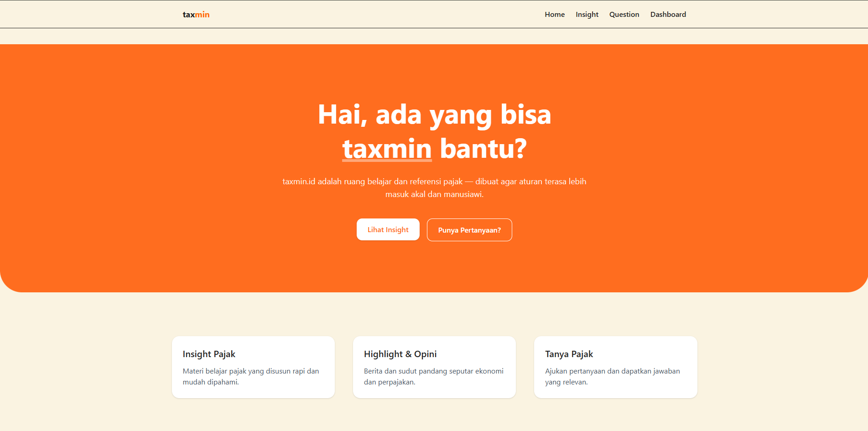Image resolution: width=868 pixels, height=431 pixels.
Task: Select the Highlight & Opini card
Action: (434, 367)
